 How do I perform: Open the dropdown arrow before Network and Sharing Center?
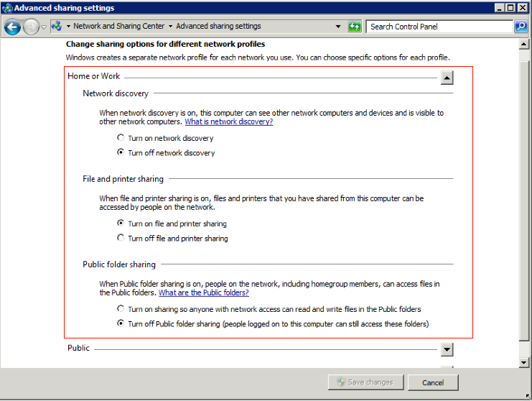(x=68, y=26)
